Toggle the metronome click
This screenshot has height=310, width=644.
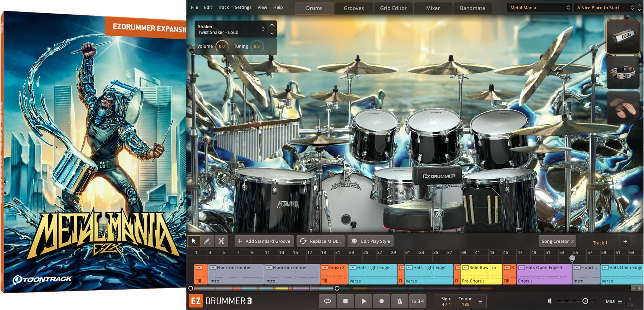pyautogui.click(x=400, y=301)
